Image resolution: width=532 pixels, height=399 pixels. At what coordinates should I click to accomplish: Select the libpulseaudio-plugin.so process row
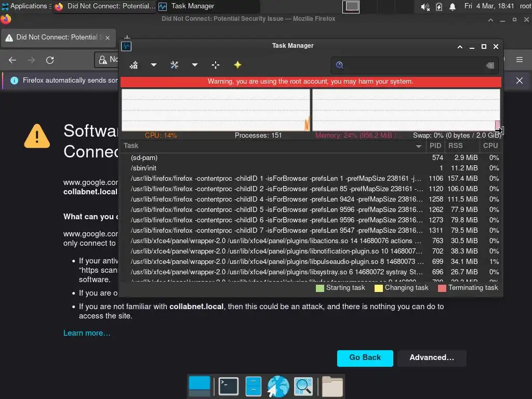(x=311, y=262)
